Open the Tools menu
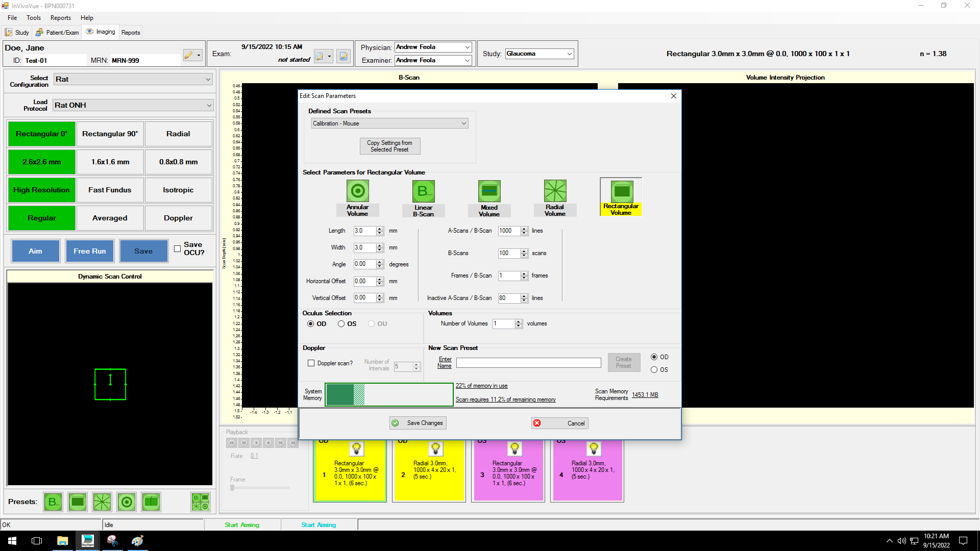Viewport: 980px width, 551px height. pyautogui.click(x=34, y=17)
